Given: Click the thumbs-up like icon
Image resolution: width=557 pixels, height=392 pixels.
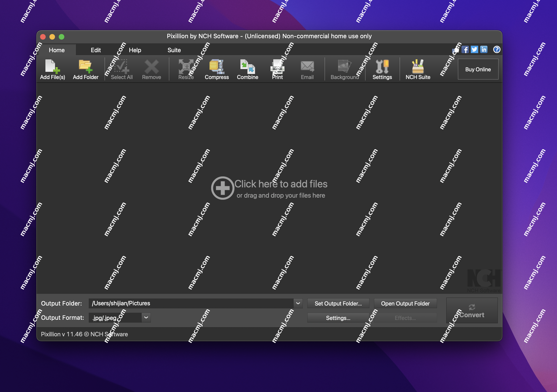Looking at the screenshot, I should [x=456, y=50].
